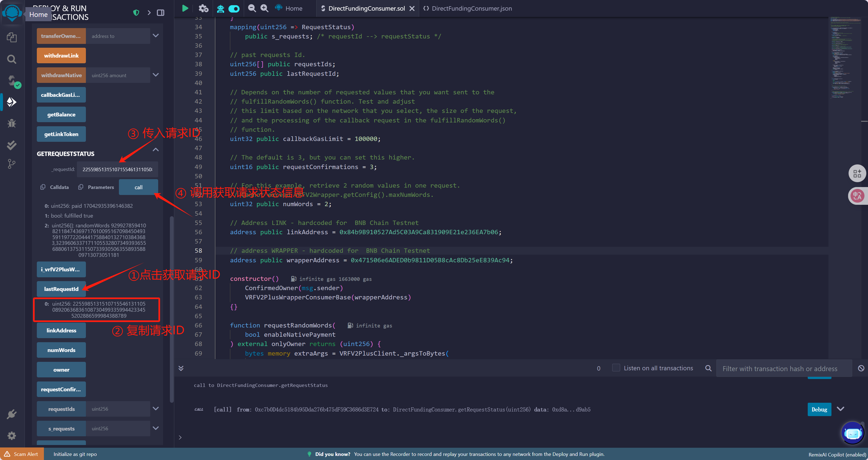Close the DirectFundingConsumer.sol tab

412,8
